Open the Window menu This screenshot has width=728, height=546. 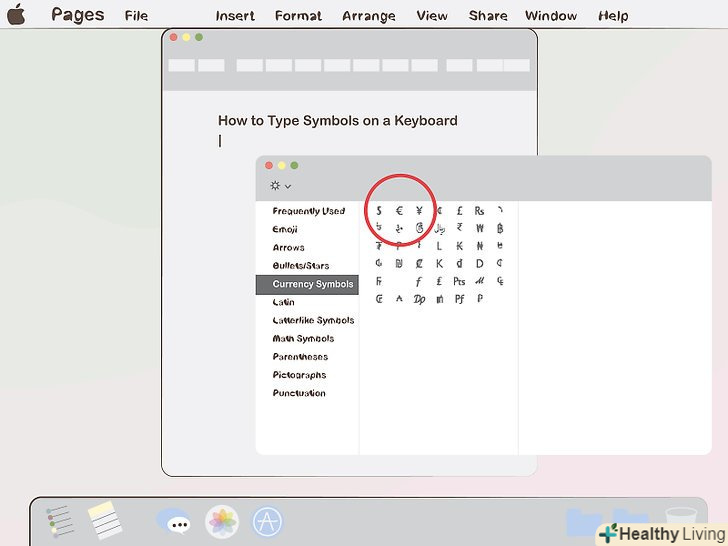click(551, 16)
